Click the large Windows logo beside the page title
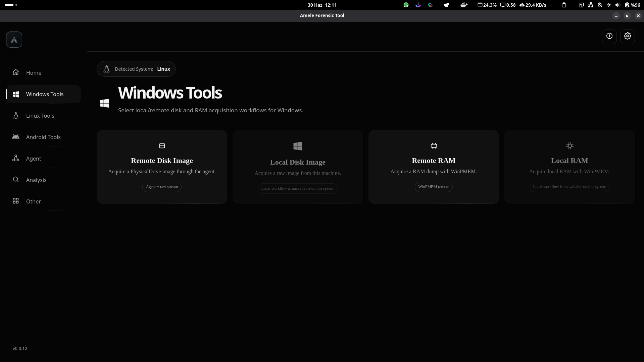 pos(104,103)
